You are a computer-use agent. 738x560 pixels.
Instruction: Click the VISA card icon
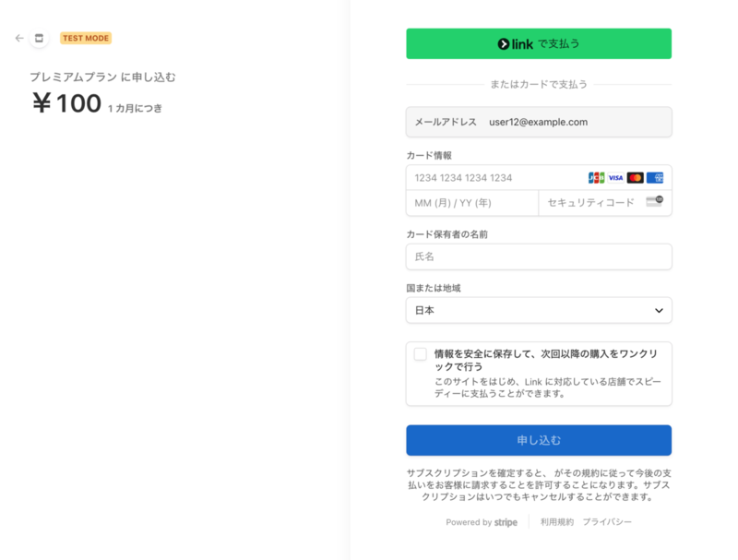tap(615, 178)
